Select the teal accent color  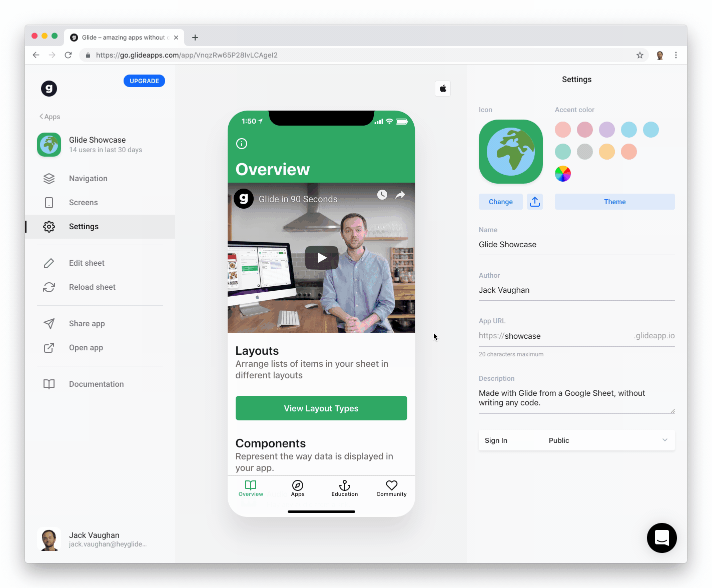coord(563,152)
